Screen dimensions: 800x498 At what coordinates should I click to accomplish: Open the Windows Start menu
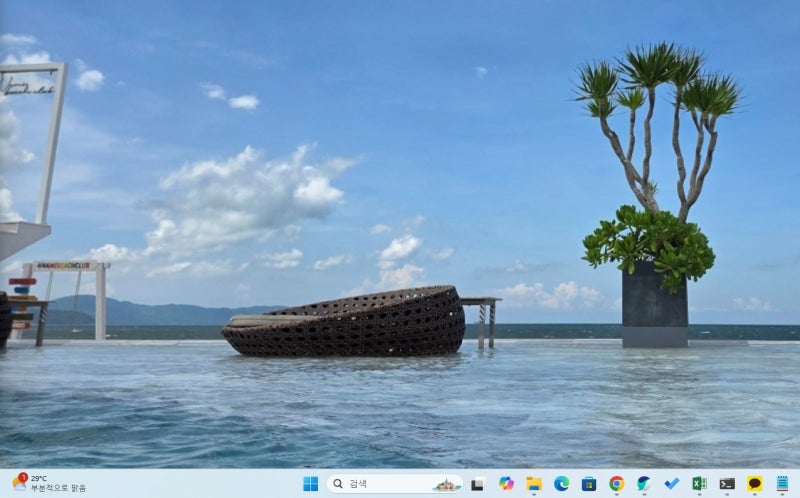[310, 484]
